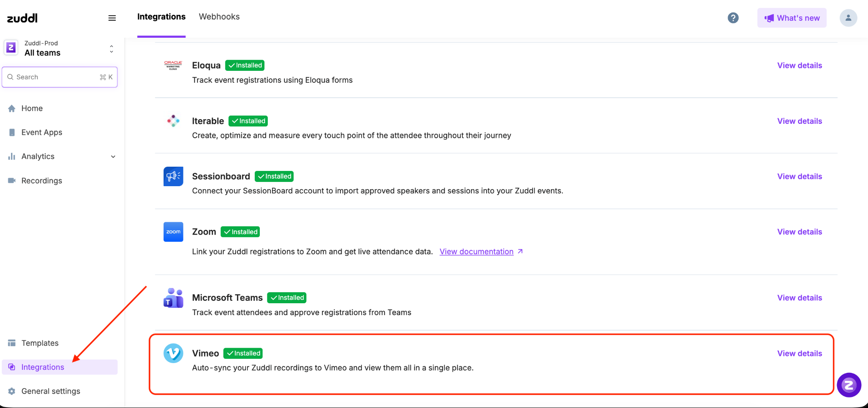Focus the Search input field
The height and width of the screenshot is (408, 868).
pyautogui.click(x=60, y=77)
